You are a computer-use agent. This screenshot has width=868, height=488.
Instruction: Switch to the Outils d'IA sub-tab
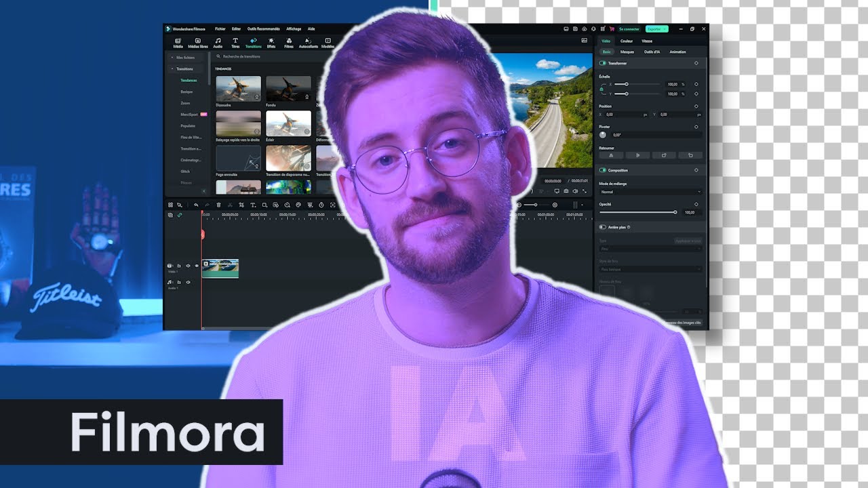point(652,52)
